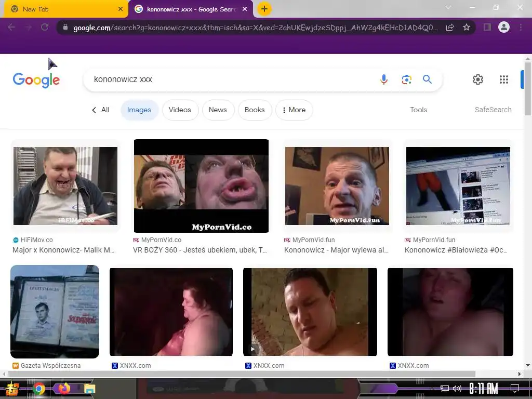This screenshot has width=532, height=399.
Task: Go to Google home via logo
Action: [x=36, y=80]
